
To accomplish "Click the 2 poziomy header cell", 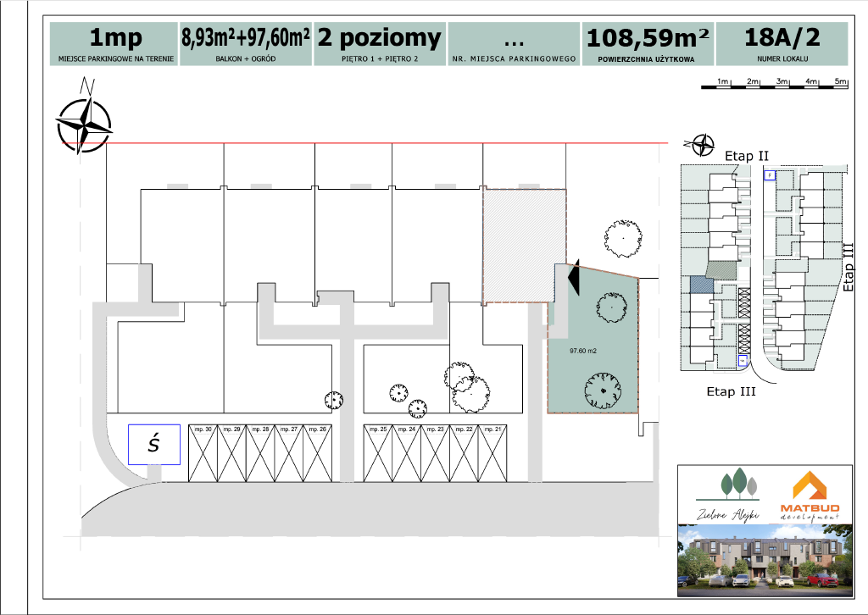I will (x=379, y=44).
